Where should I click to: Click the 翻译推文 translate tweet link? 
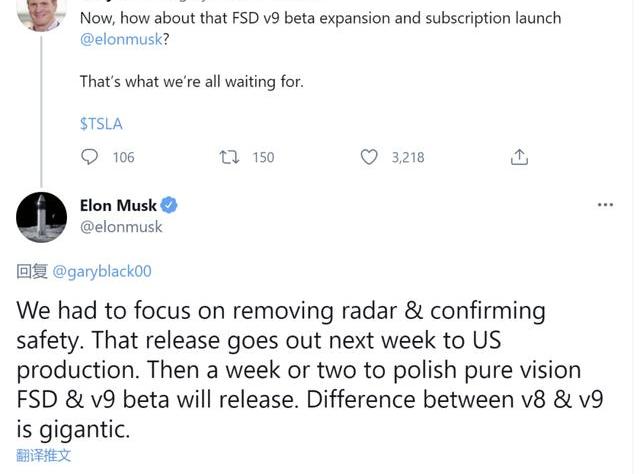tap(44, 456)
